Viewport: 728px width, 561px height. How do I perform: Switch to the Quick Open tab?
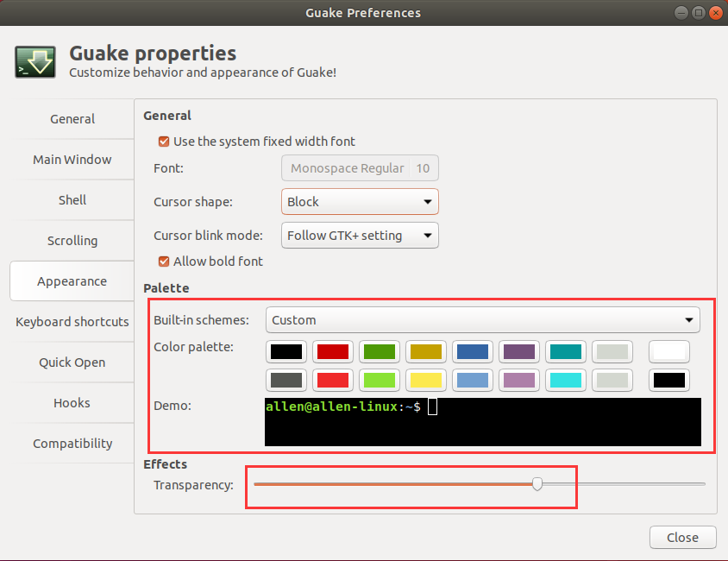(x=72, y=362)
